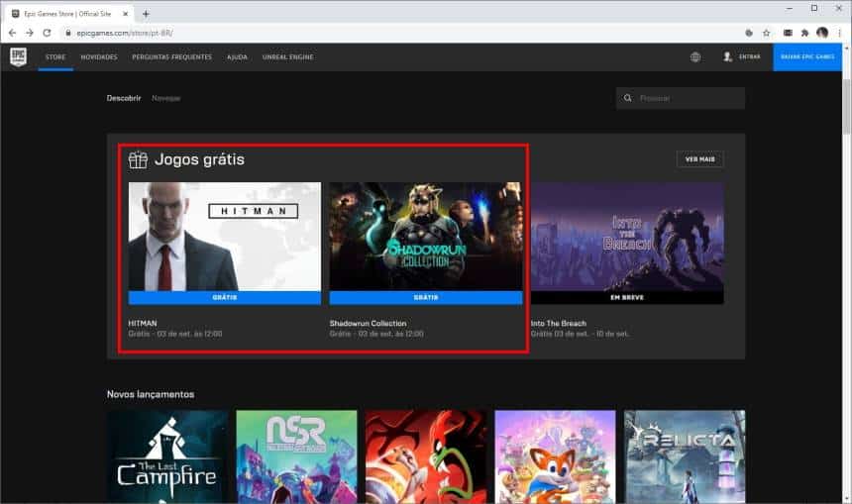The width and height of the screenshot is (852, 504).
Task: Click the extension icon left of the bookmark star
Action: (x=749, y=33)
